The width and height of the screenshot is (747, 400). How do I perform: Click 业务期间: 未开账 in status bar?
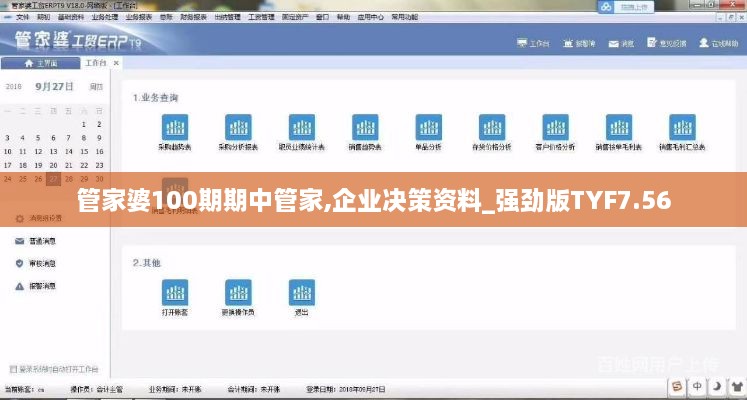(x=175, y=390)
